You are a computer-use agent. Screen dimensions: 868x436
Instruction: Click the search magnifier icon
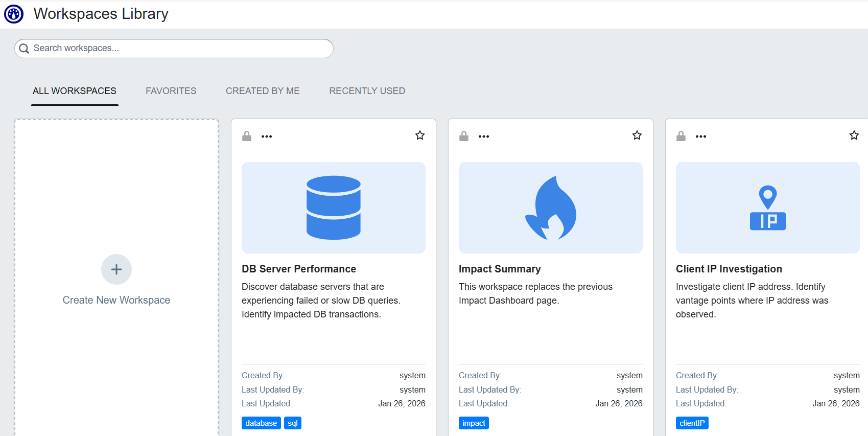pyautogui.click(x=24, y=49)
